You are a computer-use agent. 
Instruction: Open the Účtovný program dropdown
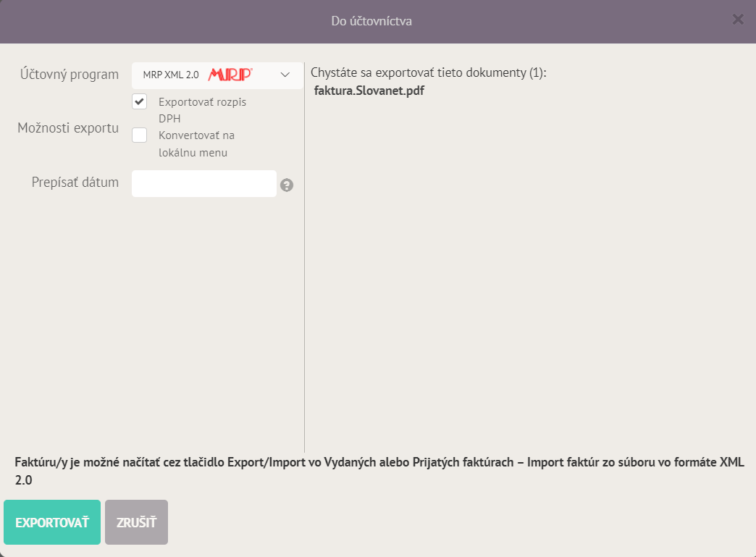coord(217,75)
